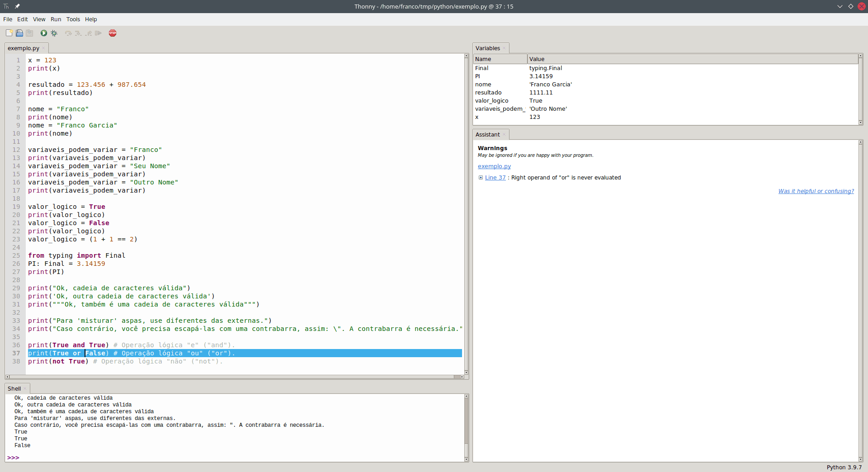Open the Tools menu
Image resolution: width=868 pixels, height=472 pixels.
73,19
